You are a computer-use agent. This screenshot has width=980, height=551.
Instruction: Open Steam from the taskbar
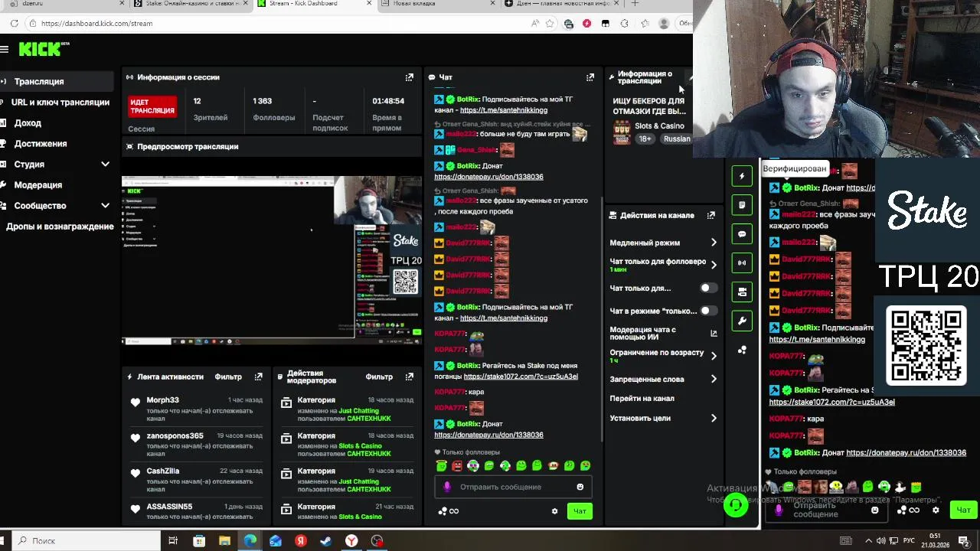click(x=325, y=541)
